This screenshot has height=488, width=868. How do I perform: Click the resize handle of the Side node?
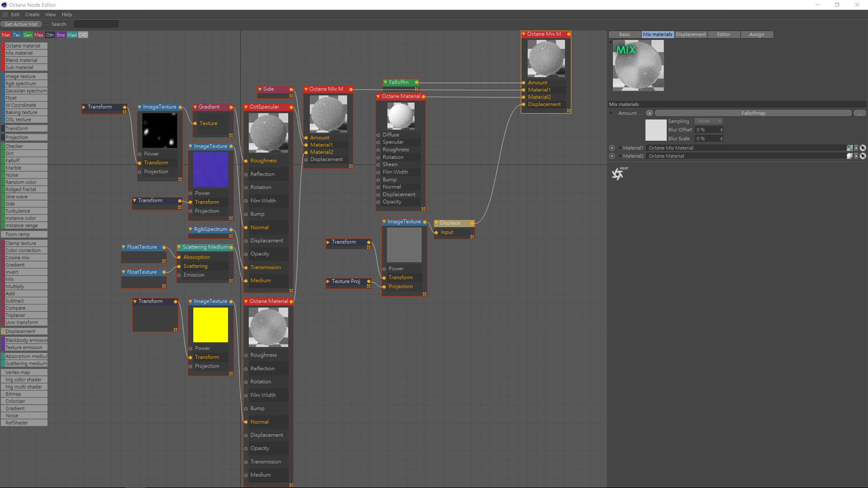(x=291, y=96)
